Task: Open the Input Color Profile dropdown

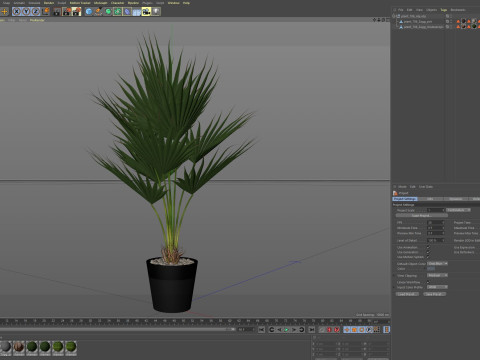Action: pos(437,287)
